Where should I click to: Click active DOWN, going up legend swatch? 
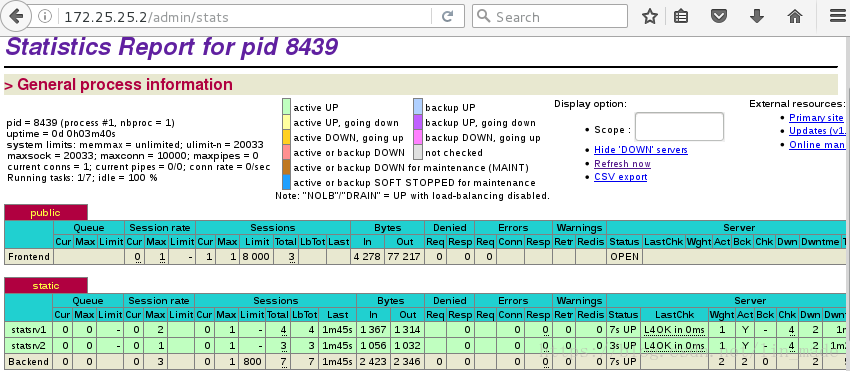(286, 137)
